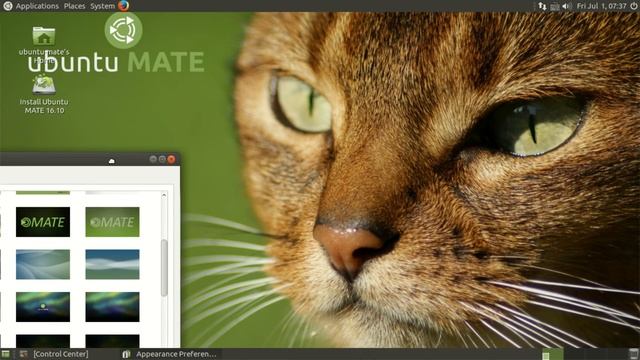Image resolution: width=640 pixels, height=360 pixels.
Task: Maximize the Appearance Preferences window
Action: (162, 159)
